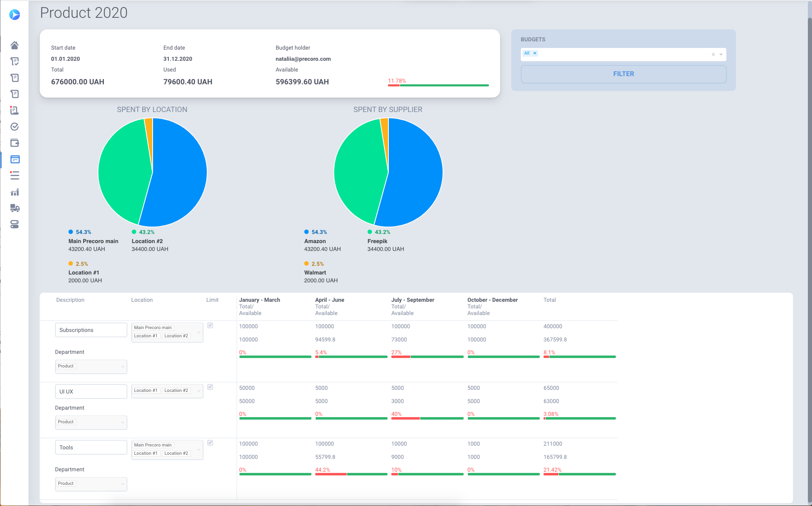Click Tools April-June 44.2% progress bar
Image resolution: width=812 pixels, height=506 pixels.
click(x=351, y=474)
